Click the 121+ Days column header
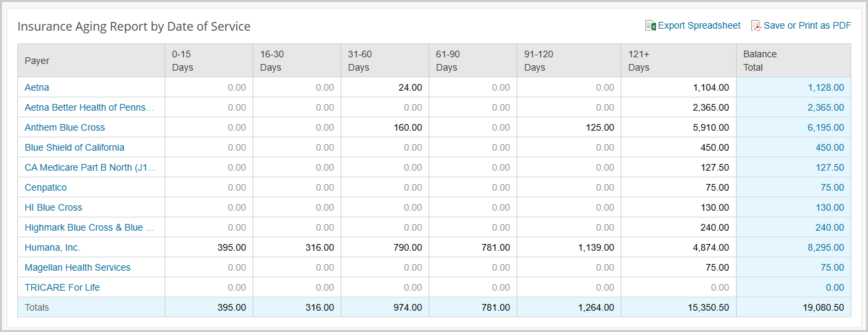The image size is (868, 332). tap(679, 61)
